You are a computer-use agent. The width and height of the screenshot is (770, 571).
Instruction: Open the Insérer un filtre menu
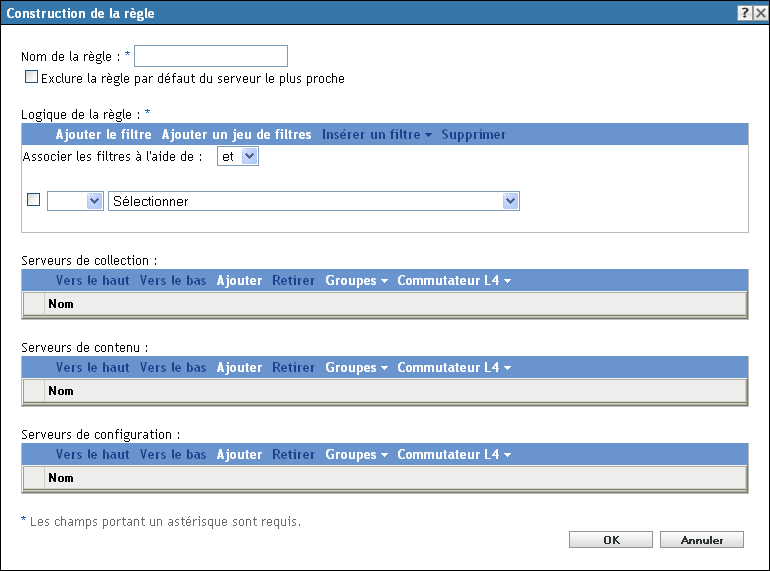pos(376,134)
